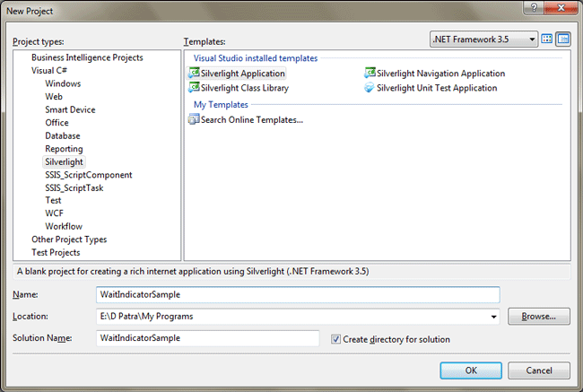Focus the project Name input field
The height and width of the screenshot is (392, 583).
[298, 294]
